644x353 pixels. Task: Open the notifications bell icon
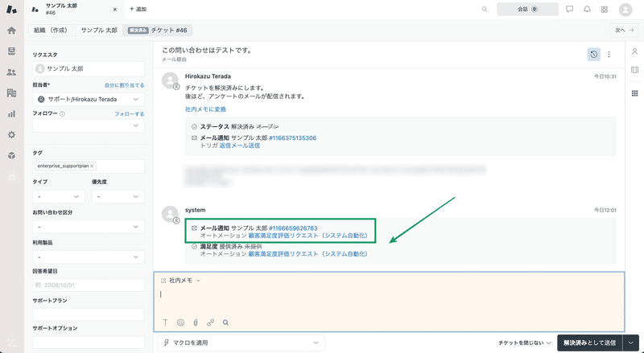(x=587, y=9)
